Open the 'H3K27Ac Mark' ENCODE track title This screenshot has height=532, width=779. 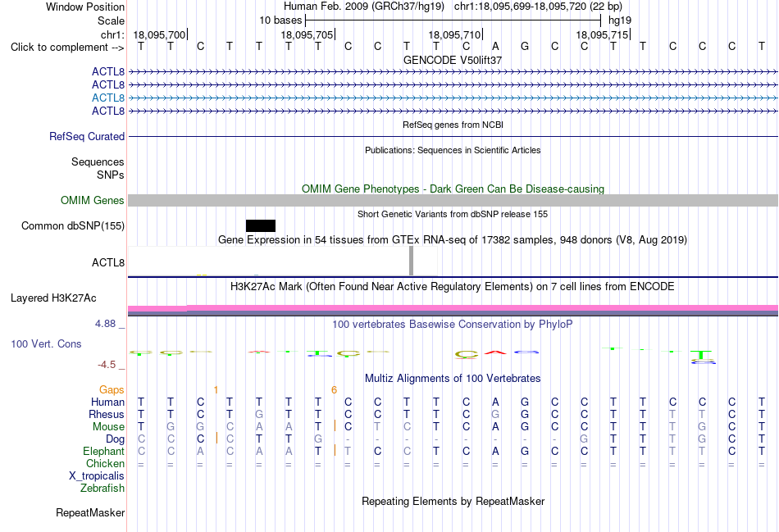point(453,287)
